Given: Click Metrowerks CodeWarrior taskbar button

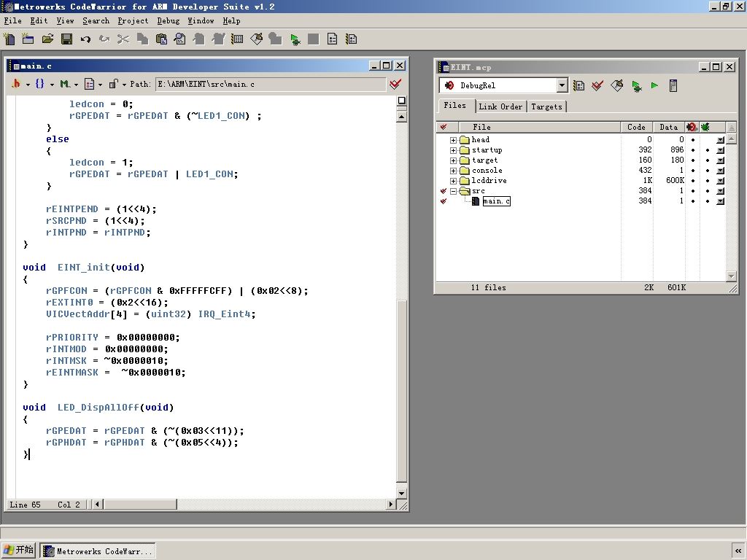Looking at the screenshot, I should pyautogui.click(x=98, y=551).
